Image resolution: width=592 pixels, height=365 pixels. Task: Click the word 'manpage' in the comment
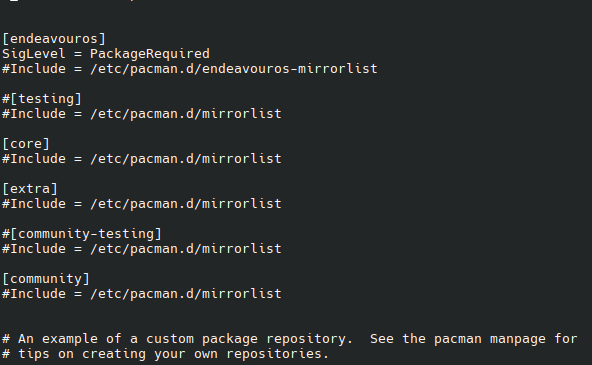[518, 339]
